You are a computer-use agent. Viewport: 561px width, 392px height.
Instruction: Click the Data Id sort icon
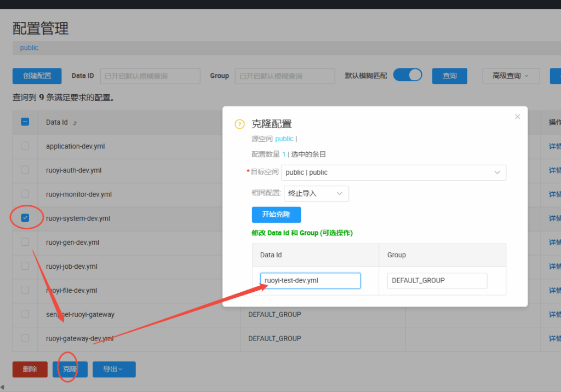click(x=75, y=123)
